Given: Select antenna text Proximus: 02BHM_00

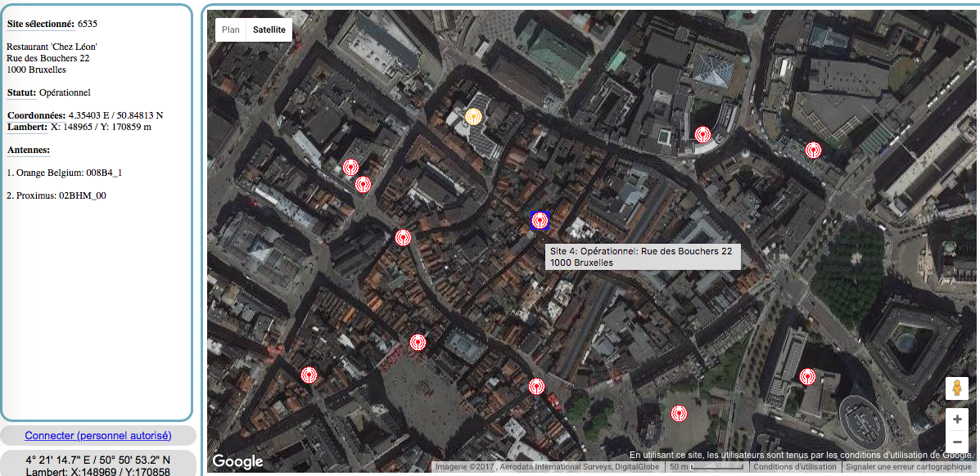Looking at the screenshot, I should 56,195.
